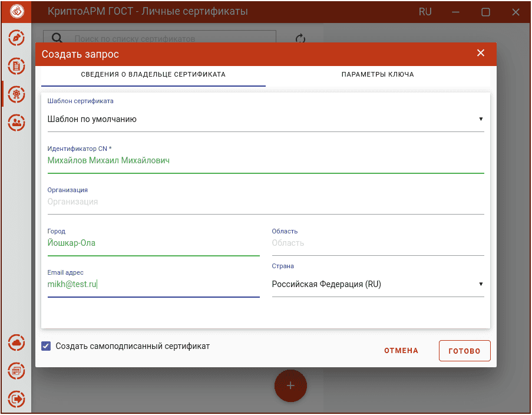This screenshot has height=415, width=532.
Task: Open the event log sidebar icon
Action: coord(16,371)
